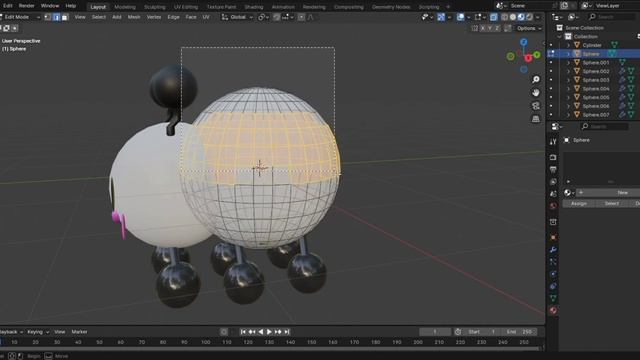Select wireframe viewport shading
The width and height of the screenshot is (640, 360).
[504, 17]
